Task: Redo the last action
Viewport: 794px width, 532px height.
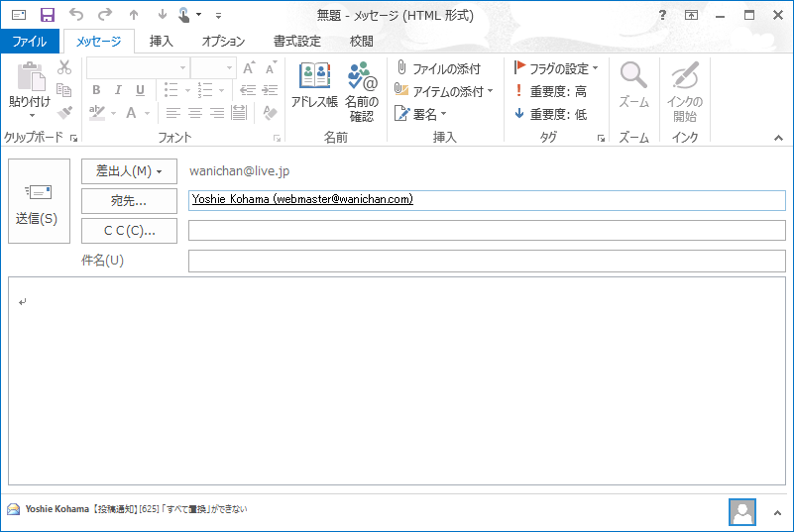Action: pyautogui.click(x=105, y=15)
